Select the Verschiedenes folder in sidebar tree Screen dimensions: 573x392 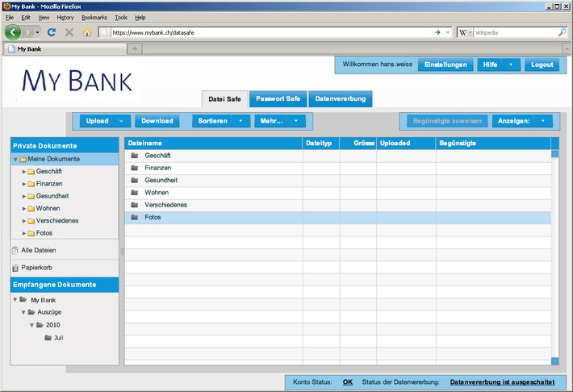click(x=57, y=221)
